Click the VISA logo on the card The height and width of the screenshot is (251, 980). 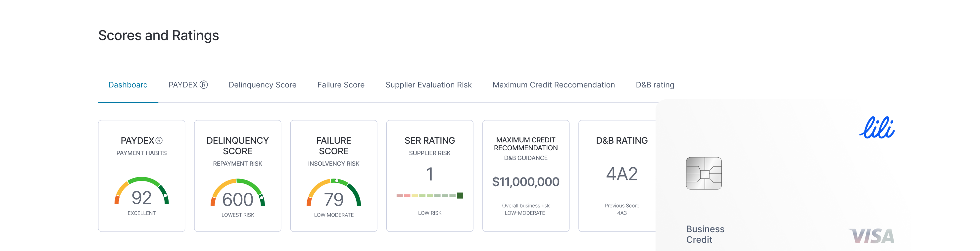(871, 236)
